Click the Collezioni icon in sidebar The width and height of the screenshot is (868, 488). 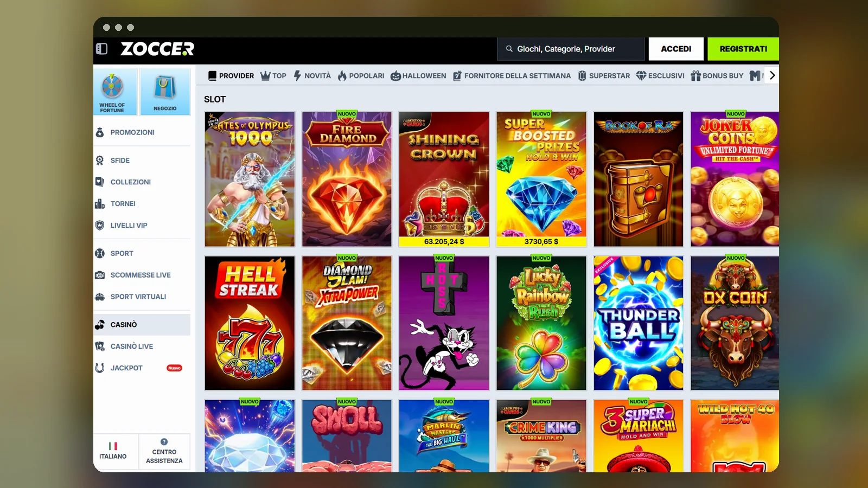pyautogui.click(x=100, y=182)
